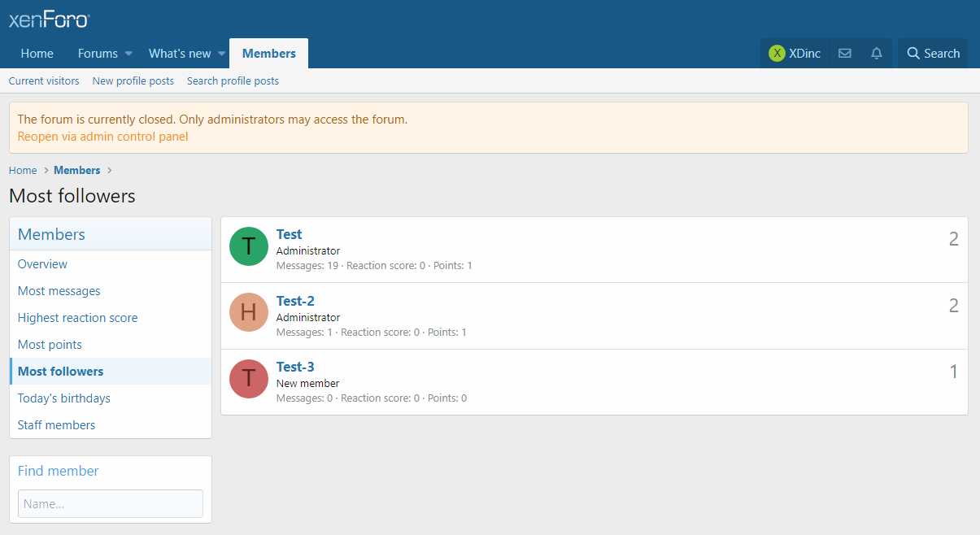Click the XenForo logo in the header
Image resolution: width=980 pixels, height=535 pixels.
(49, 20)
